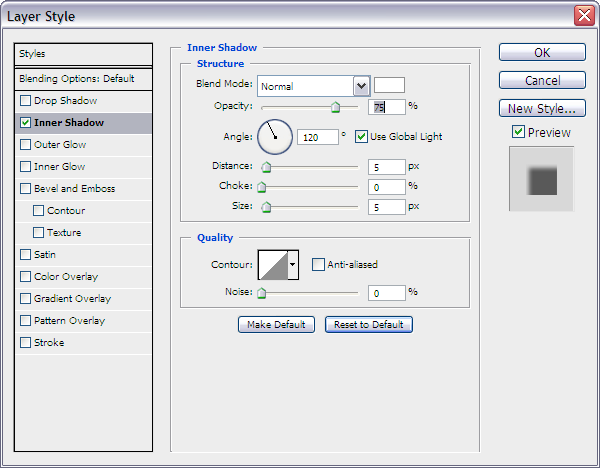Viewport: 600px width, 468px height.
Task: Click the Distance slider handle
Action: pyautogui.click(x=266, y=167)
